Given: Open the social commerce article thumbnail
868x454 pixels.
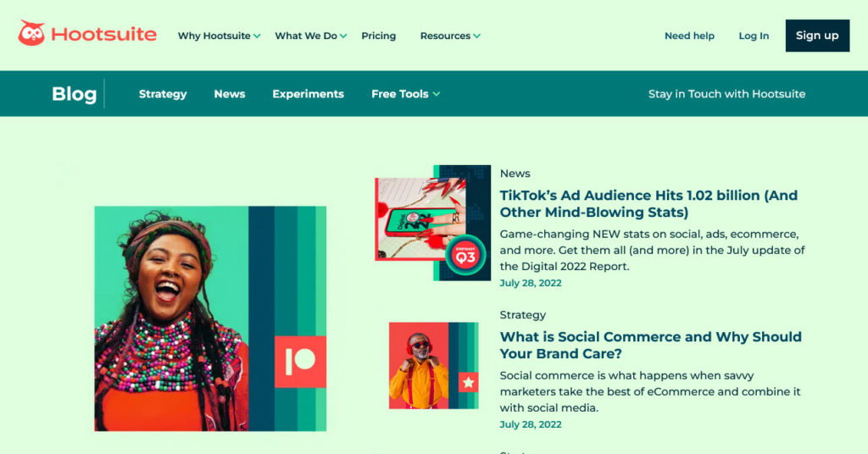Looking at the screenshot, I should pos(433,366).
